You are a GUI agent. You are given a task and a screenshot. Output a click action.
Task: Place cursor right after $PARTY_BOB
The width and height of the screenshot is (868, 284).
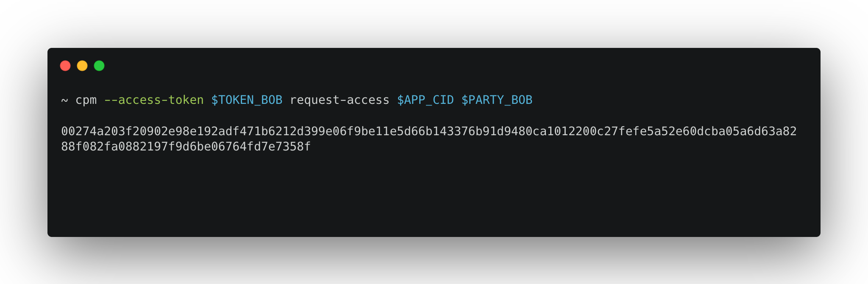(x=533, y=100)
